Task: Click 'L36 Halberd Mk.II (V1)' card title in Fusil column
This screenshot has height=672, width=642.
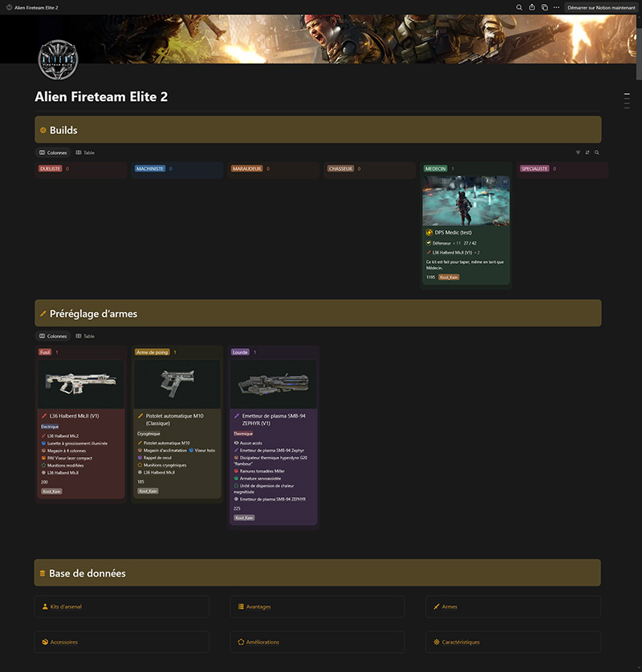Action: 74,415
